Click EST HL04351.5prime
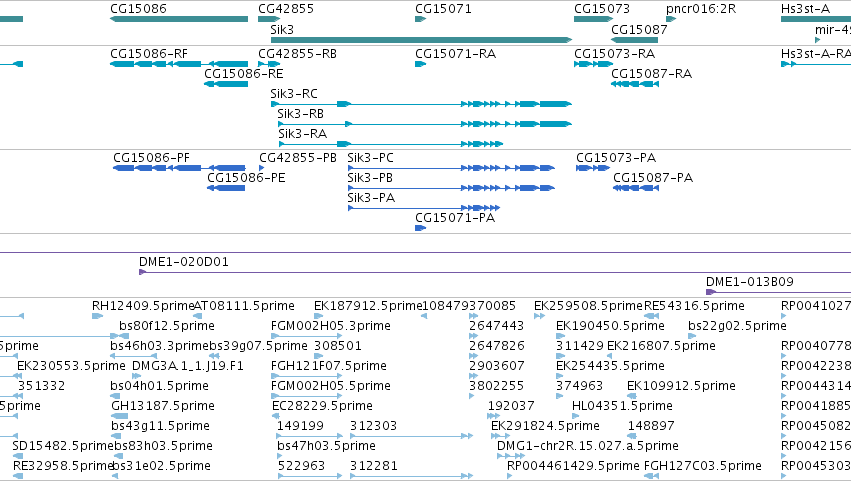Screen dimensions: 851x481 (x=622, y=407)
